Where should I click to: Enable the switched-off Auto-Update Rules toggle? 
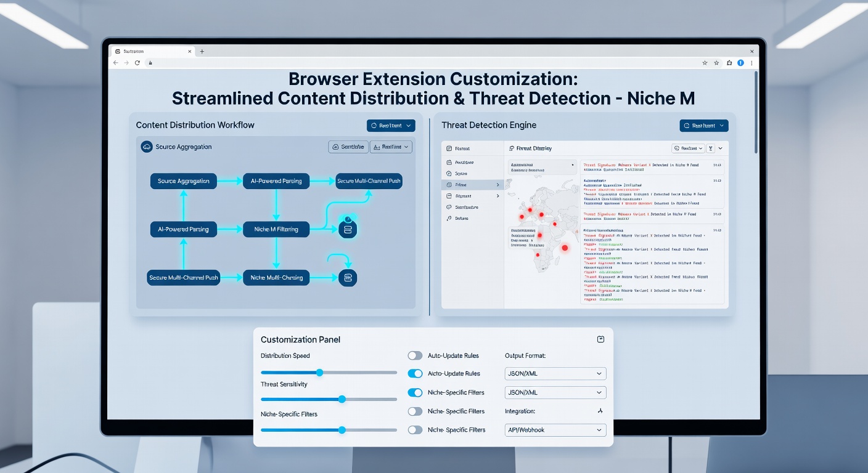click(x=416, y=355)
